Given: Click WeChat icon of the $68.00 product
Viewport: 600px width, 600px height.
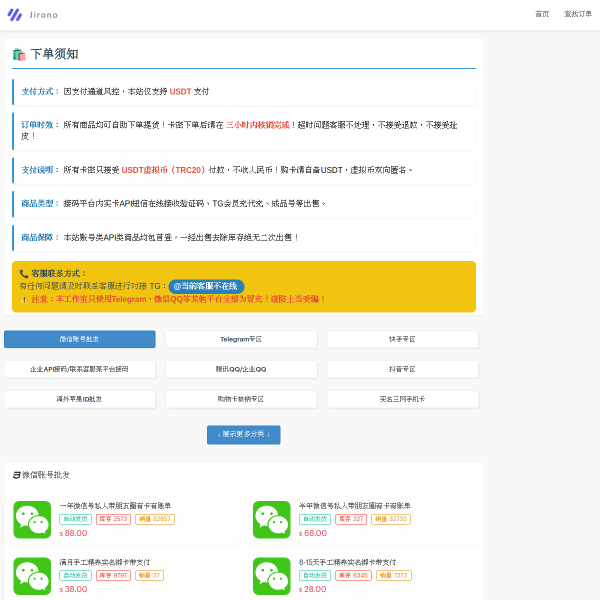Looking at the screenshot, I should click(272, 520).
